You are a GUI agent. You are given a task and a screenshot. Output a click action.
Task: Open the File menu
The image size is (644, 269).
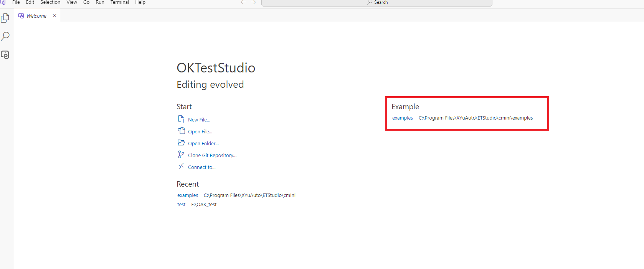click(x=16, y=2)
